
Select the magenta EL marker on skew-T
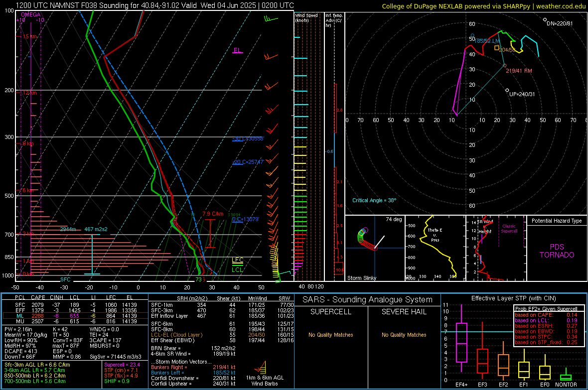[x=237, y=50]
